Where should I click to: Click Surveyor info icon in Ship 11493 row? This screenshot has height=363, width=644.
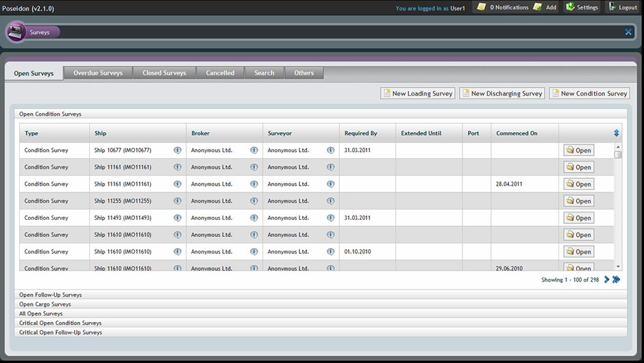[x=331, y=218]
